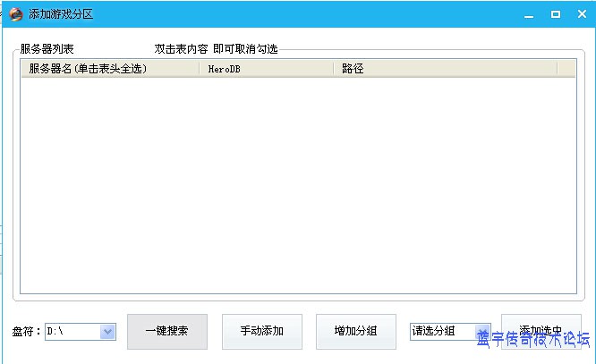Image resolution: width=596 pixels, height=364 pixels.
Task: Click the blank header right of 路径
Action: pyautogui.click(x=568, y=68)
